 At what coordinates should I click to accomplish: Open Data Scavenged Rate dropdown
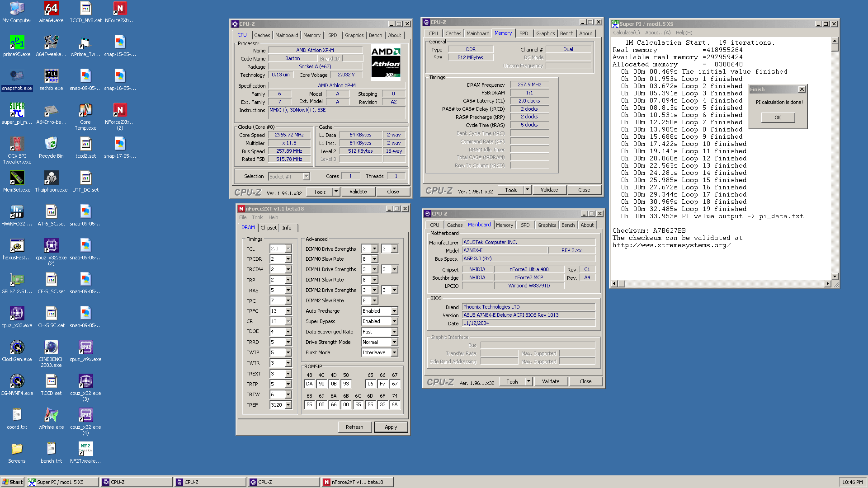pos(394,332)
